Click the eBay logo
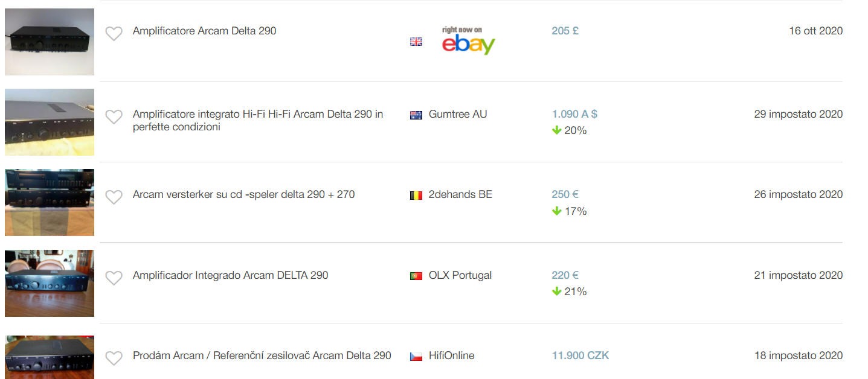 [468, 41]
